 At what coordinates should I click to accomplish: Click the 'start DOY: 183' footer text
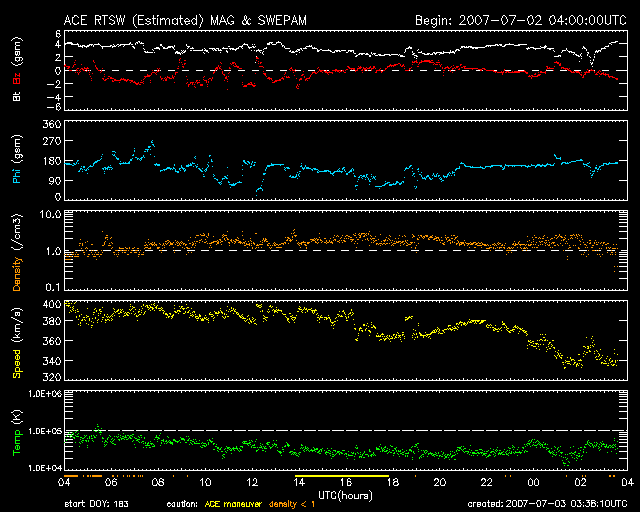pos(96,504)
